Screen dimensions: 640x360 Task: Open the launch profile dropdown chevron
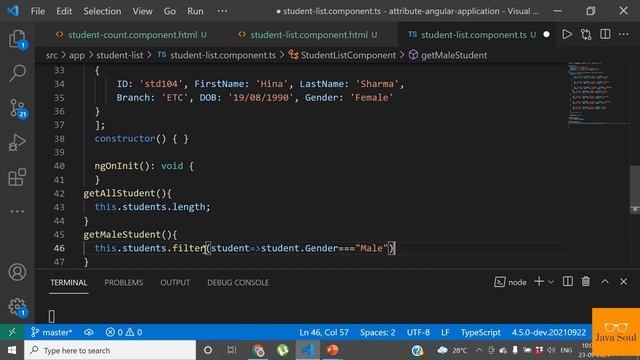[x=551, y=282]
